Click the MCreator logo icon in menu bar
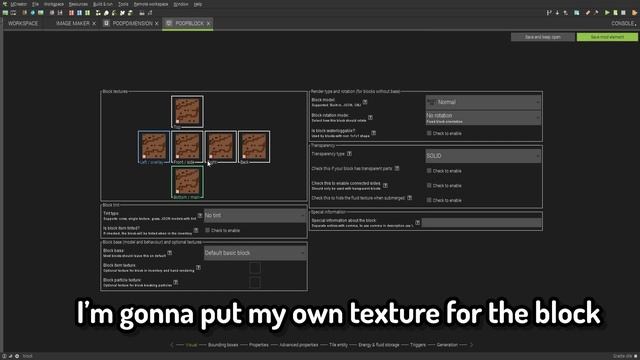This screenshot has height=360, width=640. point(5,4)
